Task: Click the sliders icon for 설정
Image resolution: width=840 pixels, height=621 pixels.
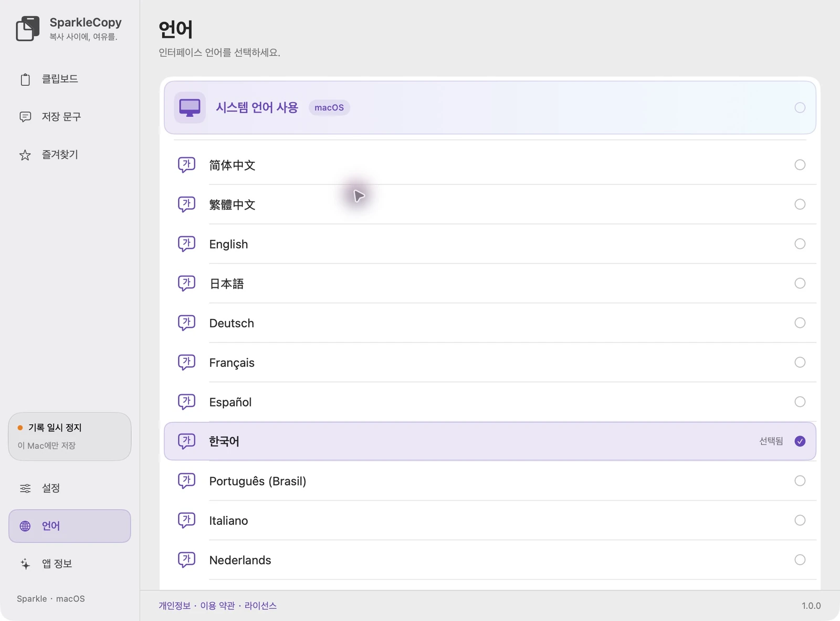Action: pos(25,489)
